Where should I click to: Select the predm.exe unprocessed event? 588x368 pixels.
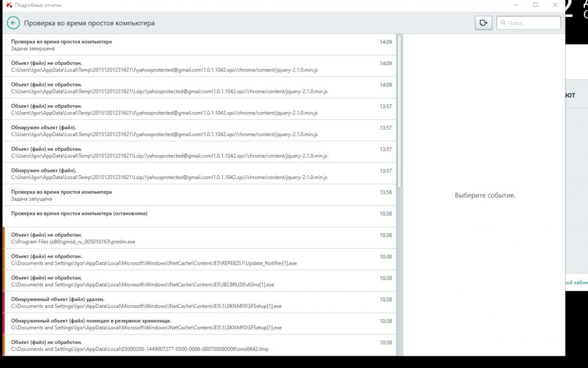[x=199, y=238]
